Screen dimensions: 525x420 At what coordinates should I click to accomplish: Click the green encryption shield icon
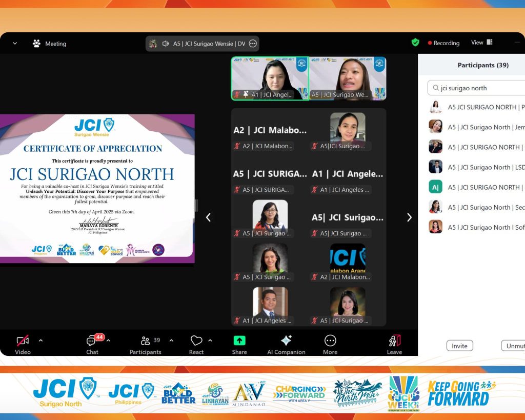pos(415,43)
